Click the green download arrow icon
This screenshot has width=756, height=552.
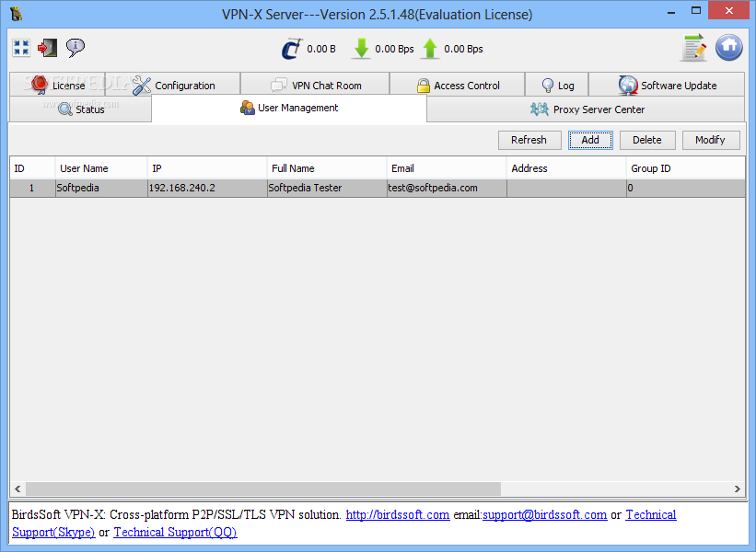[361, 49]
